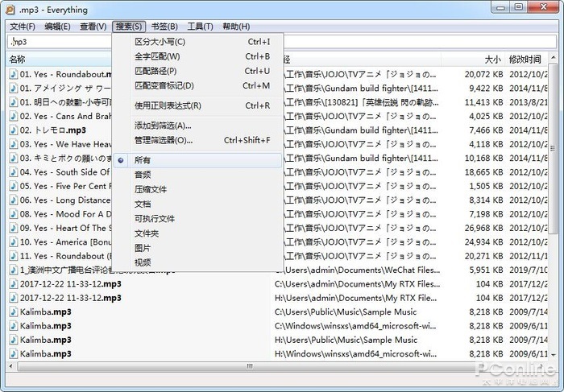Select Kalimba.mp3 in H:\Windows\winsxs
The image size is (564, 392).
click(x=46, y=354)
